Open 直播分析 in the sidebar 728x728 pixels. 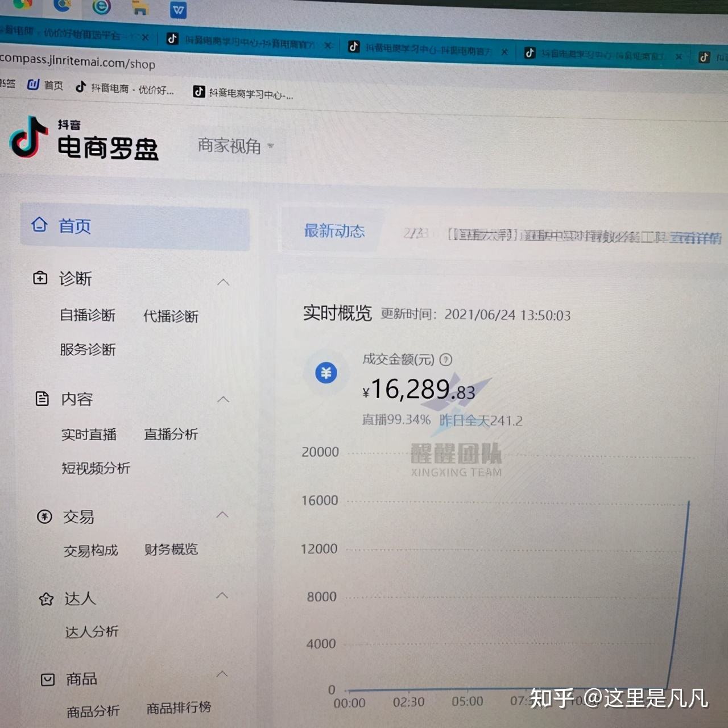(x=171, y=435)
